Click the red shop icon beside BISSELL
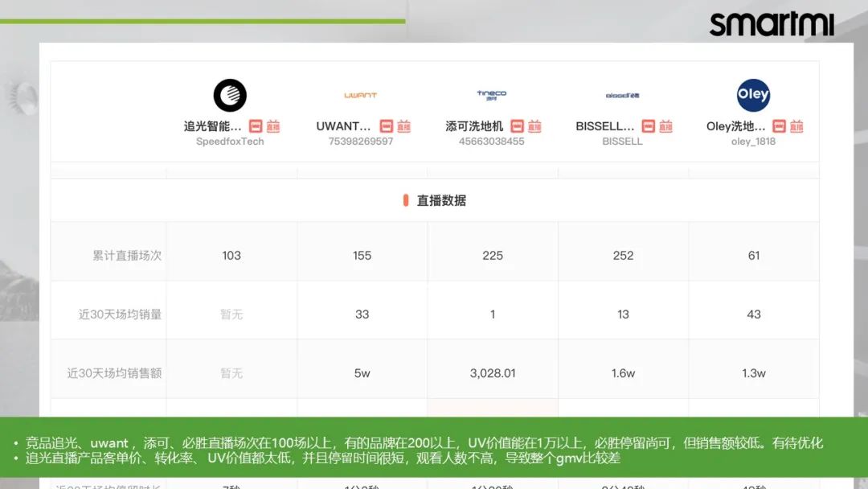 pos(648,126)
